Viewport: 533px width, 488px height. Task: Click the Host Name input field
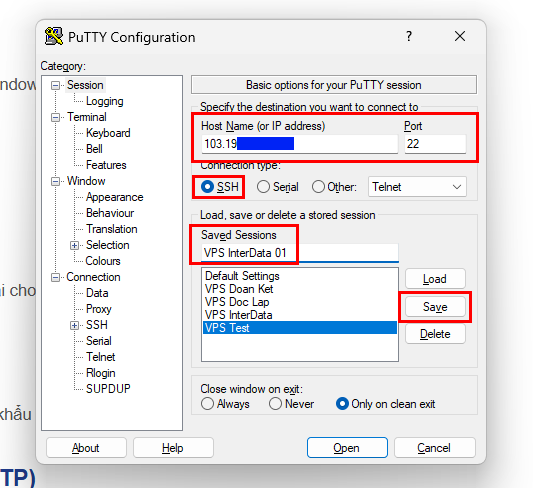(299, 144)
